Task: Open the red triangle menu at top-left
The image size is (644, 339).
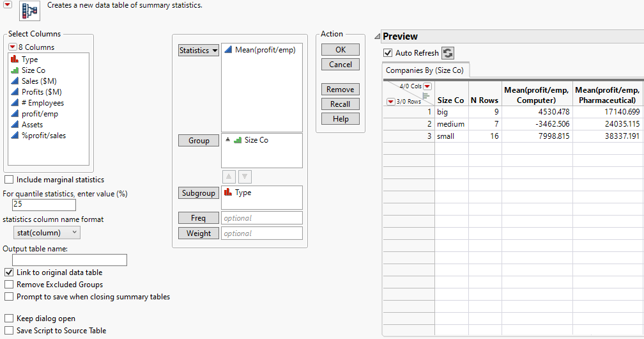Action: click(x=8, y=4)
